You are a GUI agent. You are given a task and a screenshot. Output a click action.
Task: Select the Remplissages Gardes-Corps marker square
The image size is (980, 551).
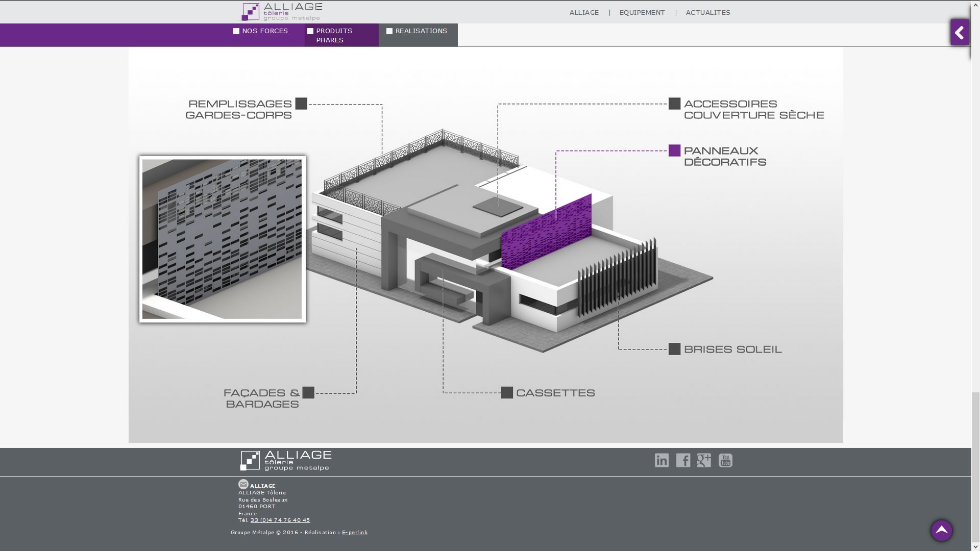pos(301,104)
